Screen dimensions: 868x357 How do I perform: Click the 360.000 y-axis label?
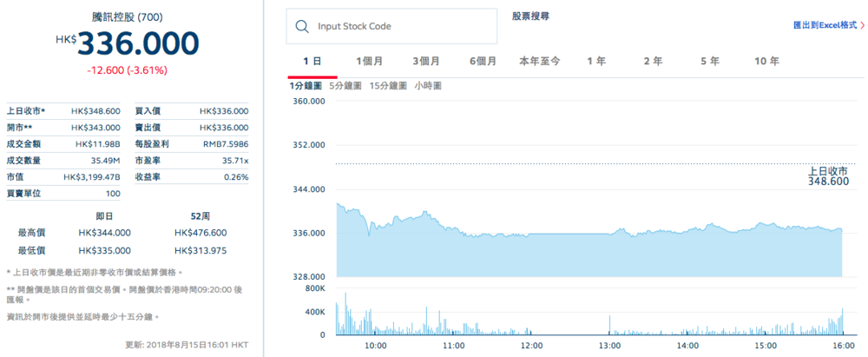311,102
